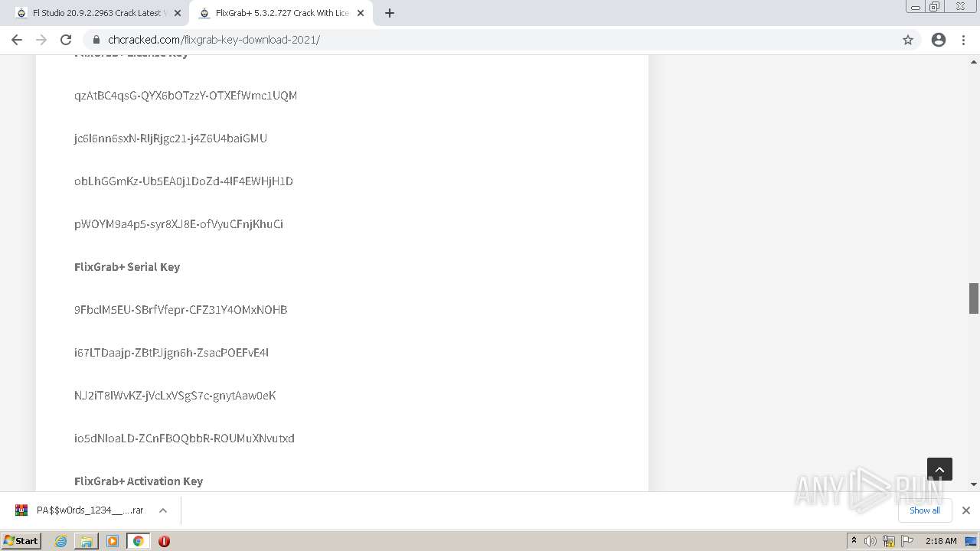View site information via padlock icon
The height and width of the screenshot is (551, 980).
(96, 40)
